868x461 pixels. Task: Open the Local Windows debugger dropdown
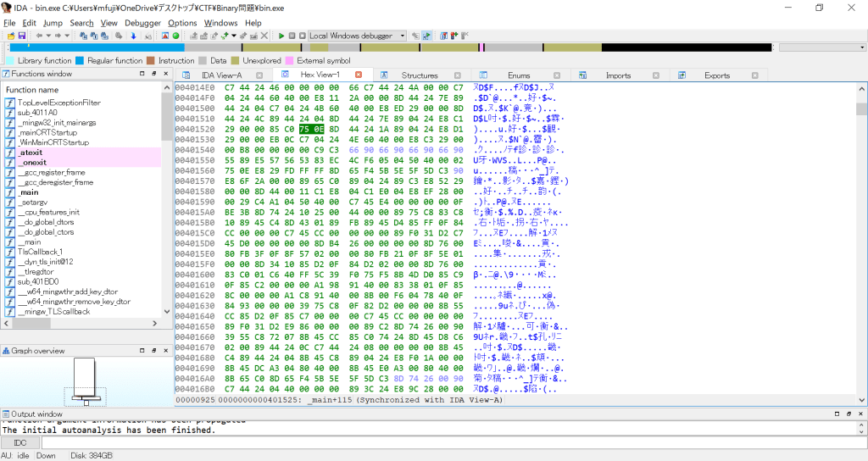(x=403, y=36)
